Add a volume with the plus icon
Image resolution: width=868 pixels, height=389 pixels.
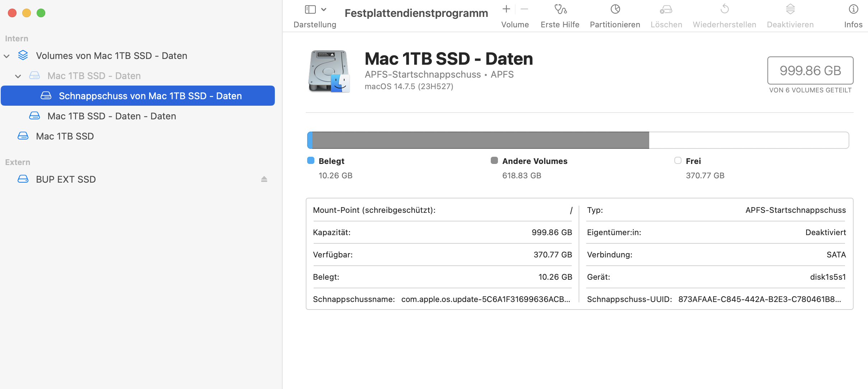tap(506, 9)
